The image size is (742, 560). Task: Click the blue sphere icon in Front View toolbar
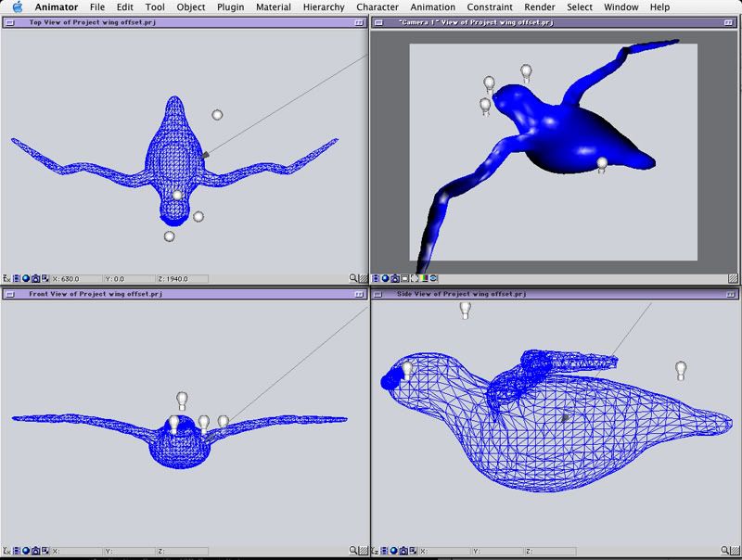(26, 551)
